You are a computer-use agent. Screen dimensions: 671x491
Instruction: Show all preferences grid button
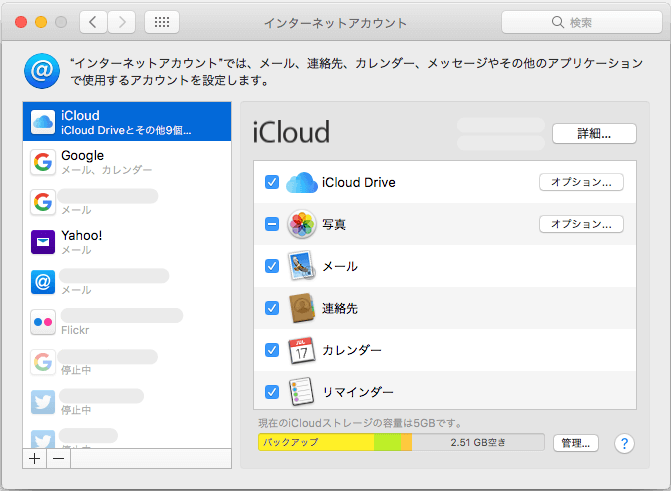[x=162, y=22]
